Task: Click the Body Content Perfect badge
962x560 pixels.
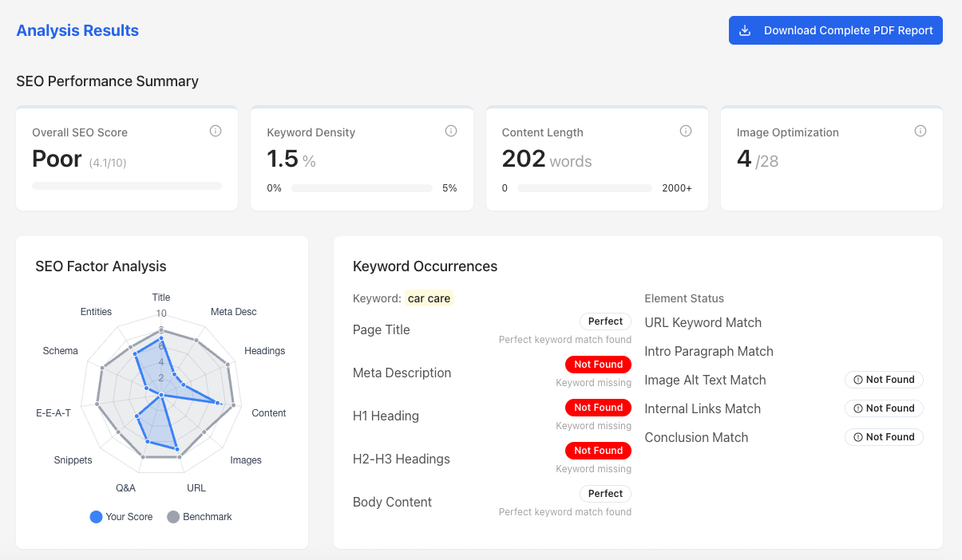Action: [605, 494]
